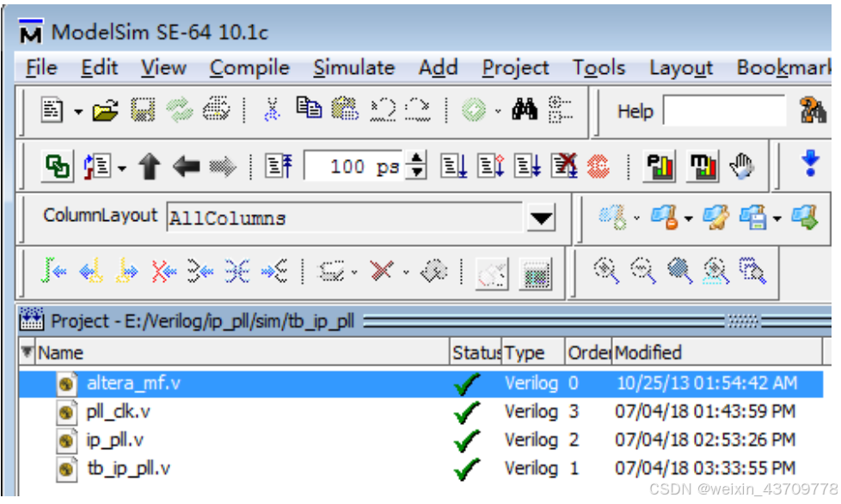Image resolution: width=841 pixels, height=504 pixels.
Task: Click the Reload green arrows icon
Action: click(x=179, y=110)
